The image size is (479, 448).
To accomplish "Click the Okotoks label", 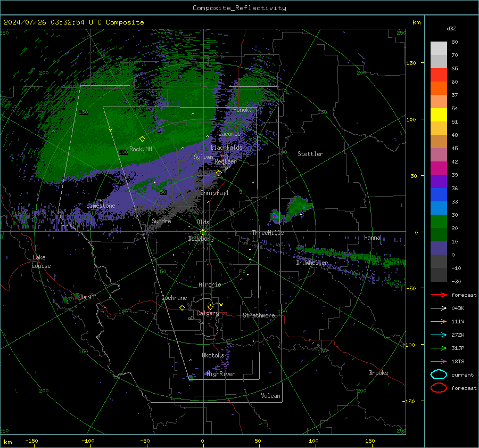I will pos(213,355).
